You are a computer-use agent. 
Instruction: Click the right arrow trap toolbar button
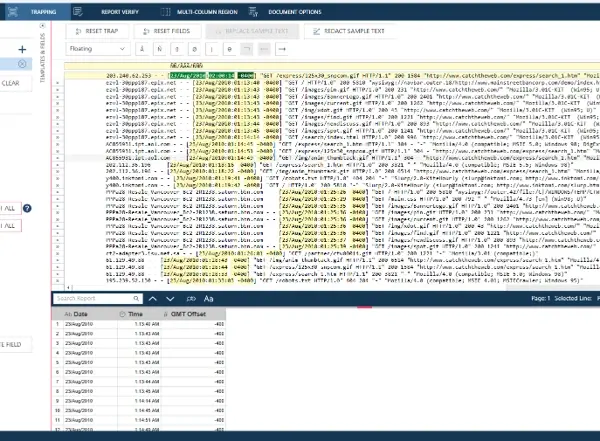(x=282, y=49)
